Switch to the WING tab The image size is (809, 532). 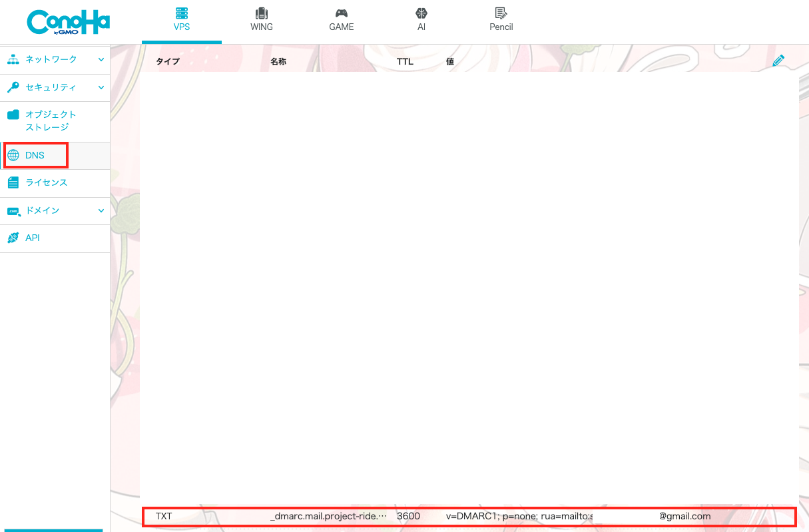click(x=262, y=21)
